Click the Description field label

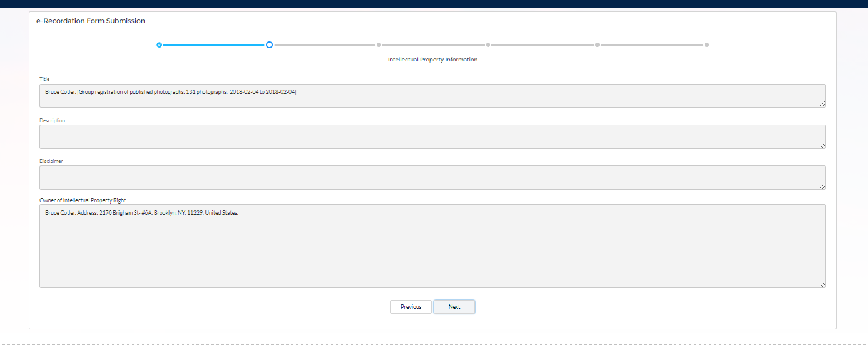[52, 120]
